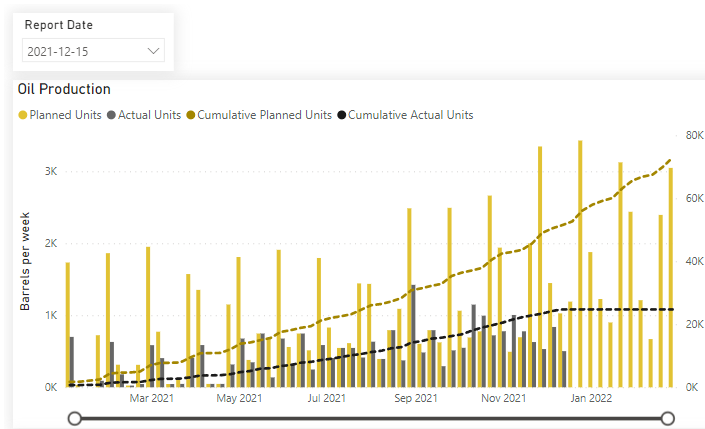The width and height of the screenshot is (705, 429).
Task: Click the middle of the range slider track
Action: [371, 417]
